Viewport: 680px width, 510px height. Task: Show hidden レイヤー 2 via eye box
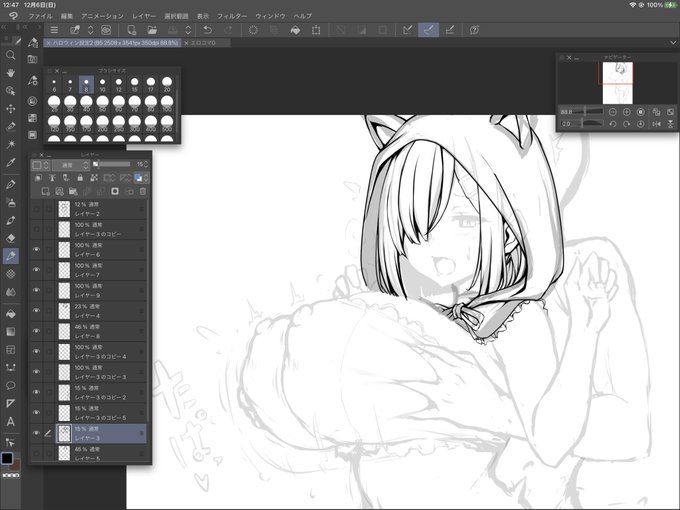36,209
